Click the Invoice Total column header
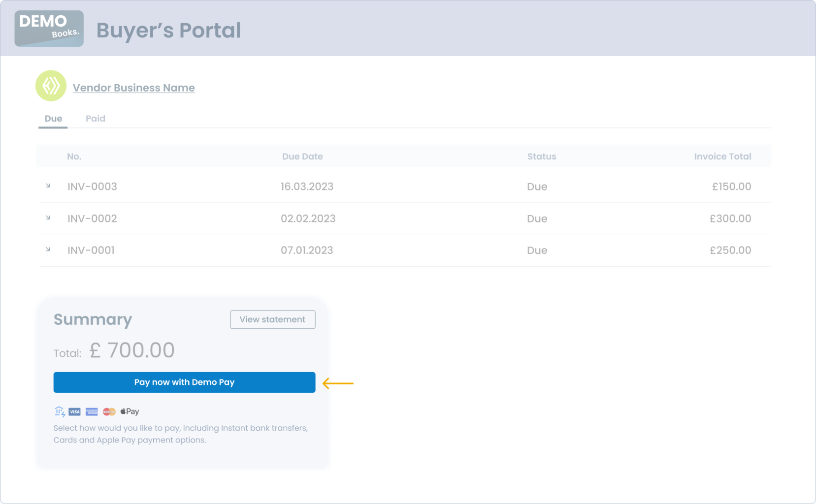The image size is (816, 504). pos(722,157)
